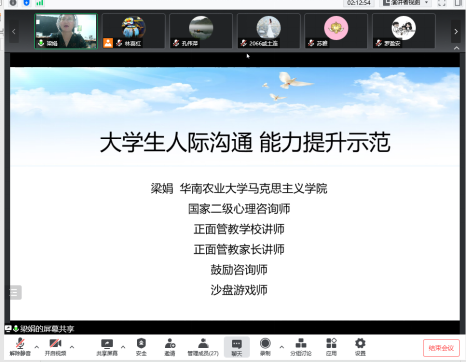This screenshot has height=363, width=467.
Task: Select the pink-avatar participant thumbnail
Action: point(336,31)
